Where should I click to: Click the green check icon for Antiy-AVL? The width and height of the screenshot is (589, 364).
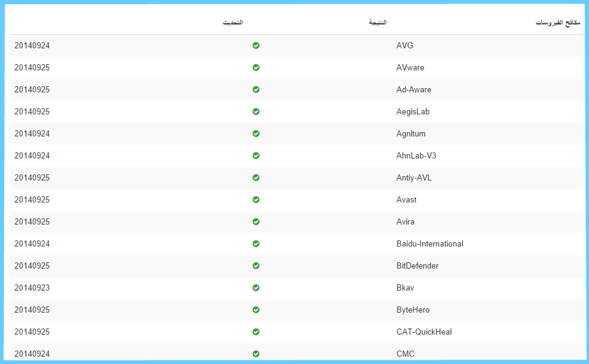point(256,177)
